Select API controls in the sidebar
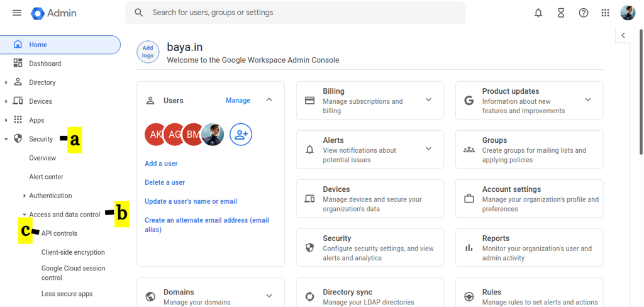The height and width of the screenshot is (307, 644). (x=59, y=233)
